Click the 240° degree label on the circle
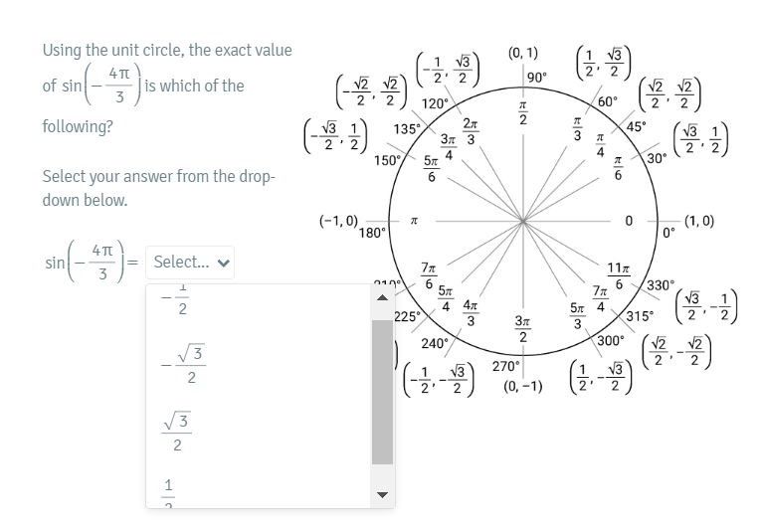Screen dimensions: 762x532 click(435, 343)
